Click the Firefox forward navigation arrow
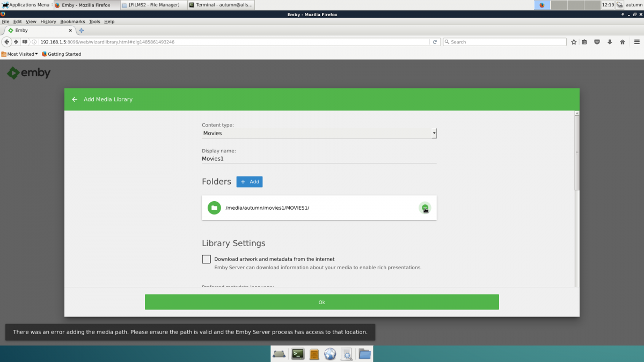The image size is (644, 362). coord(16,42)
